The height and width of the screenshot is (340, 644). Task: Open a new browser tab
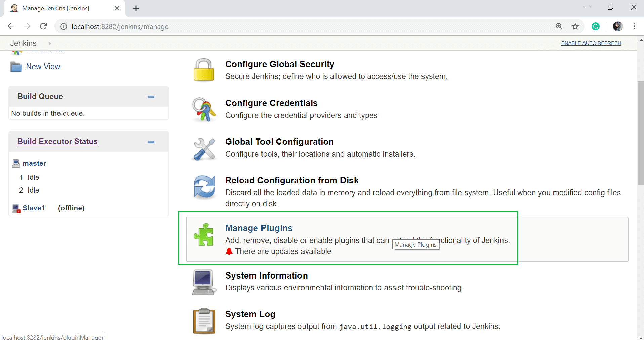[x=136, y=8]
